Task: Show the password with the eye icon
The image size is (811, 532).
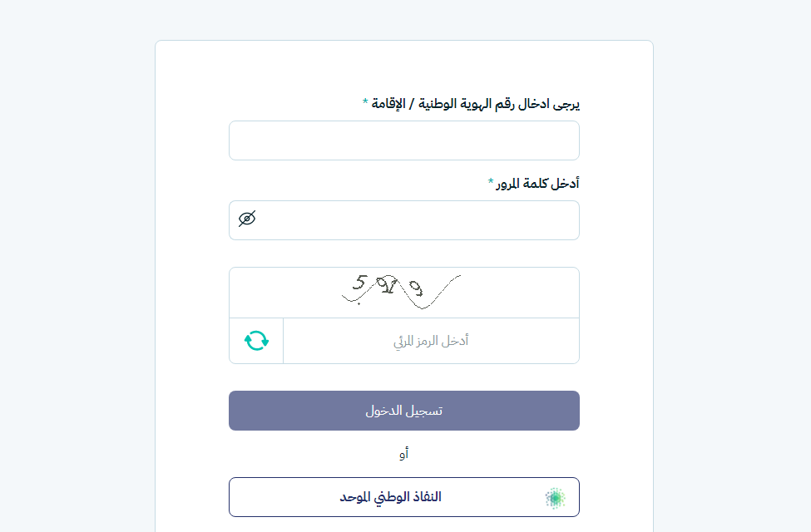Action: tap(247, 219)
